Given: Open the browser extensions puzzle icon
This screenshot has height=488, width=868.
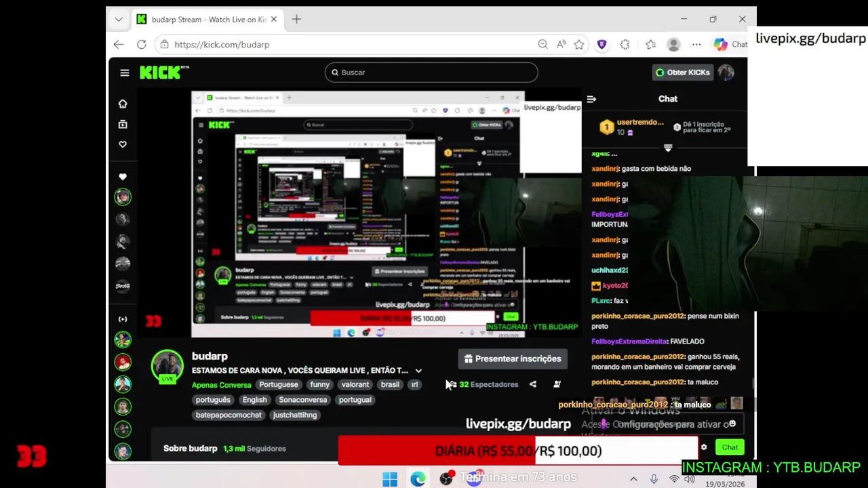Looking at the screenshot, I should coord(625,45).
